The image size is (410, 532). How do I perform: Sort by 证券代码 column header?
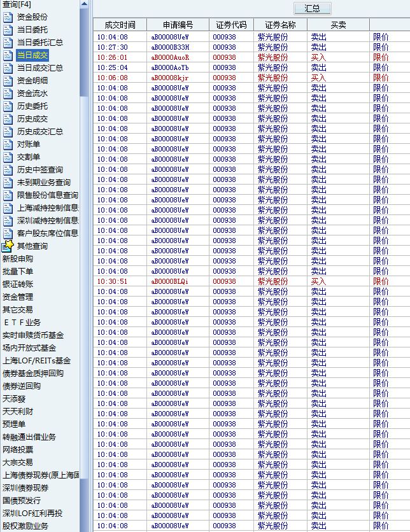pos(231,25)
